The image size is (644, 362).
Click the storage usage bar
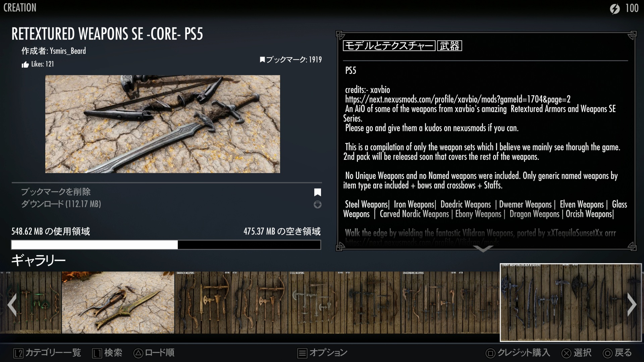coord(166,245)
